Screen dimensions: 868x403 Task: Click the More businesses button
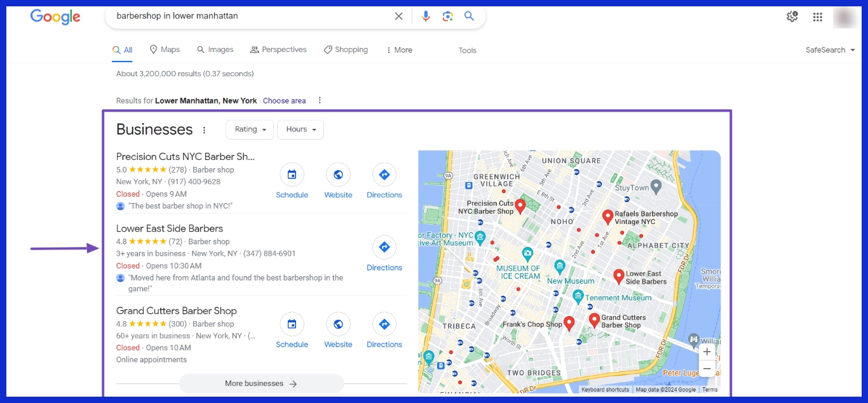(261, 383)
